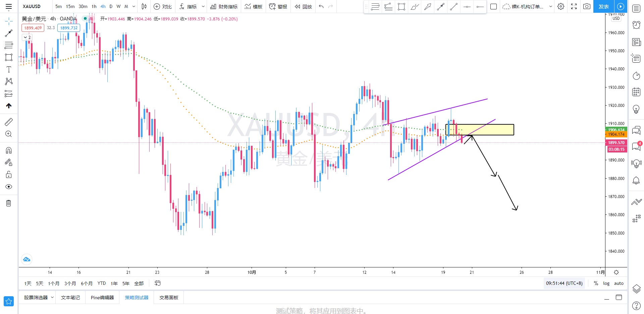Toggle hide all drawings eye icon

click(x=9, y=187)
